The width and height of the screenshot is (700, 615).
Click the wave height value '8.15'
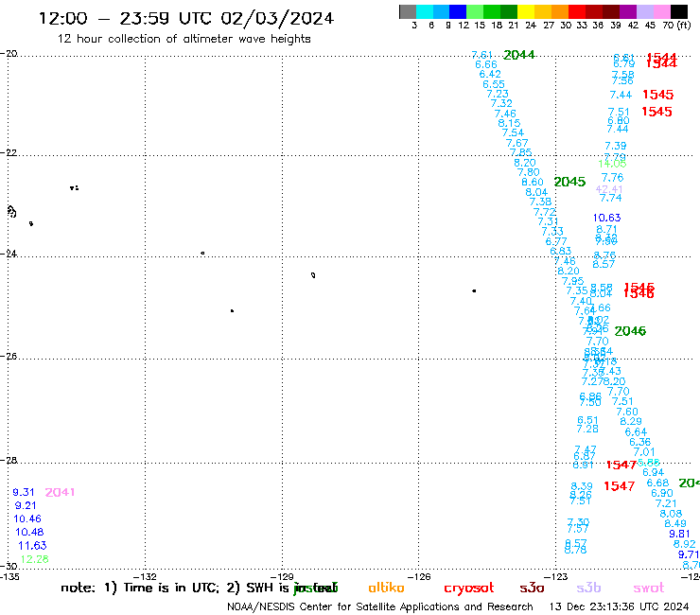click(x=509, y=123)
